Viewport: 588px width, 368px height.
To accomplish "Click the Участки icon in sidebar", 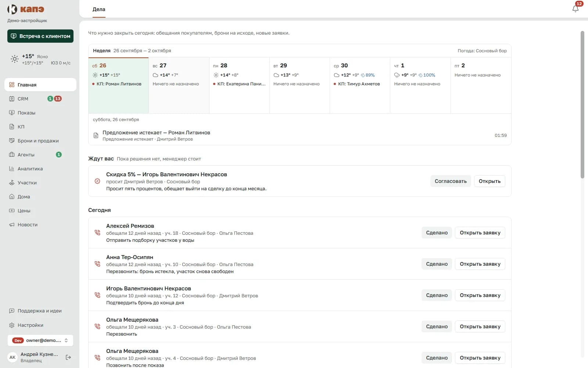I will coord(12,183).
